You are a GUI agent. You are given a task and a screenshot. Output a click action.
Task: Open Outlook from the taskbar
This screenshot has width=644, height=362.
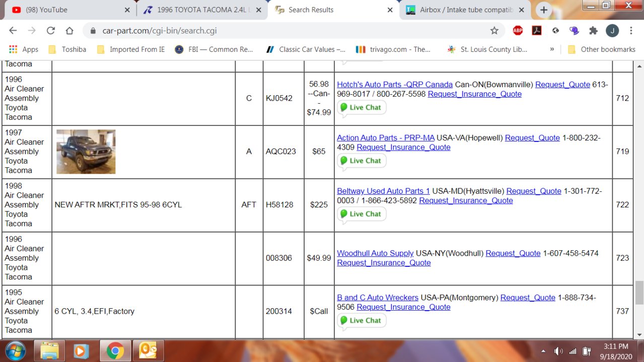(x=149, y=350)
